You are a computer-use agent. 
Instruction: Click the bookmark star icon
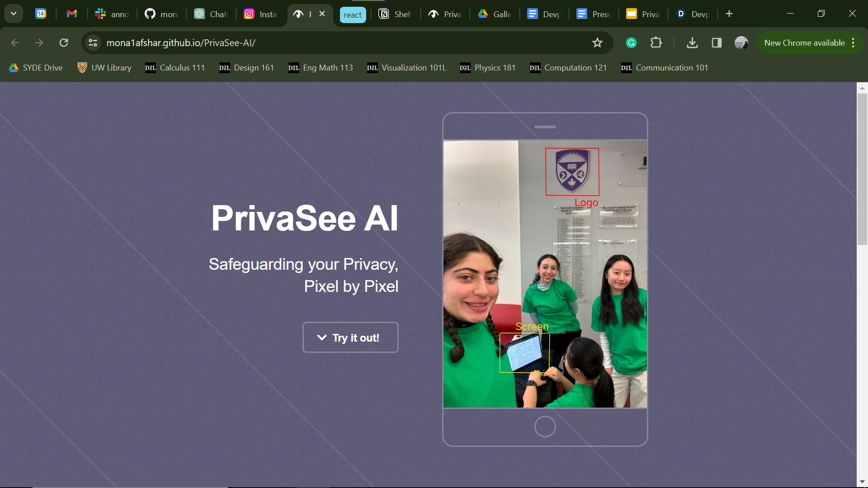[x=597, y=43]
